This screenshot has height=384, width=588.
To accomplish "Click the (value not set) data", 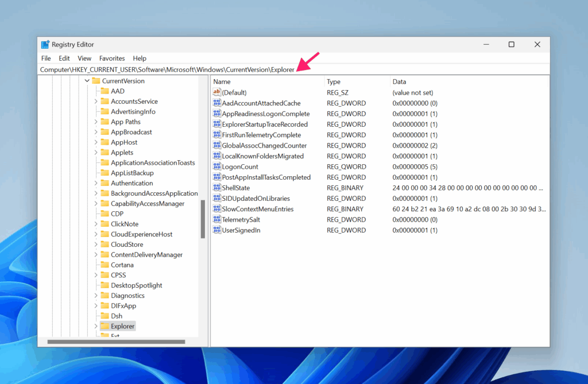I will tap(412, 92).
